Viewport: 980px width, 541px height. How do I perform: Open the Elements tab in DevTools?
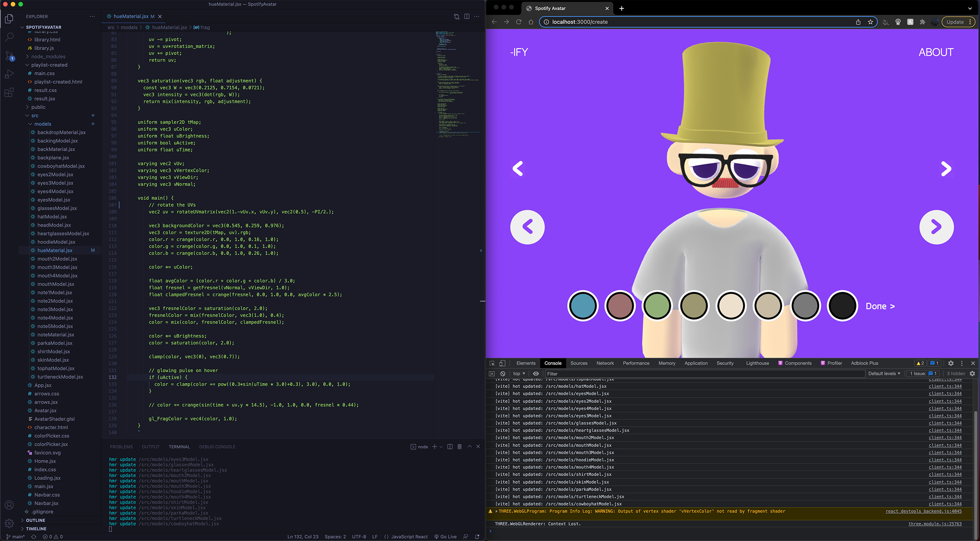526,363
